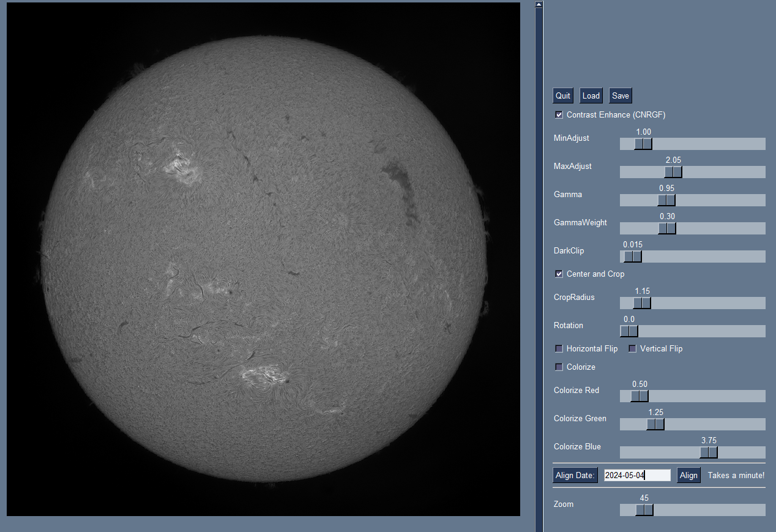
Task: Enable the Colorize checkbox
Action: pos(559,367)
